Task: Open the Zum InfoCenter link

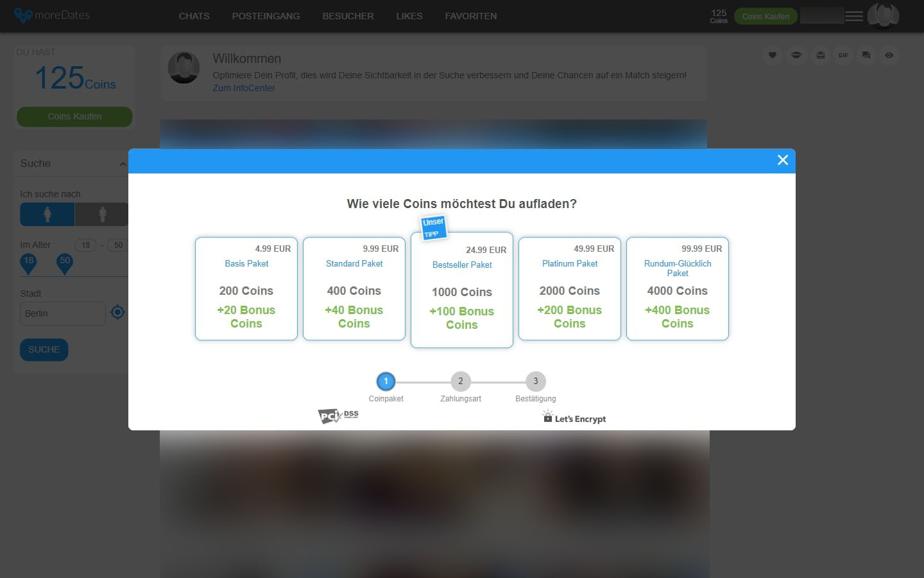Action: point(244,88)
